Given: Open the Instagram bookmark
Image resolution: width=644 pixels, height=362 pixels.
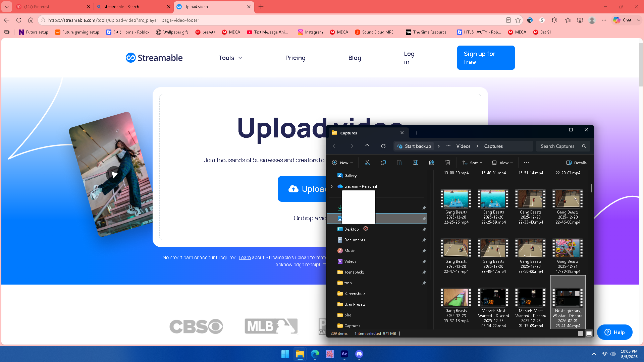Looking at the screenshot, I should (x=310, y=32).
